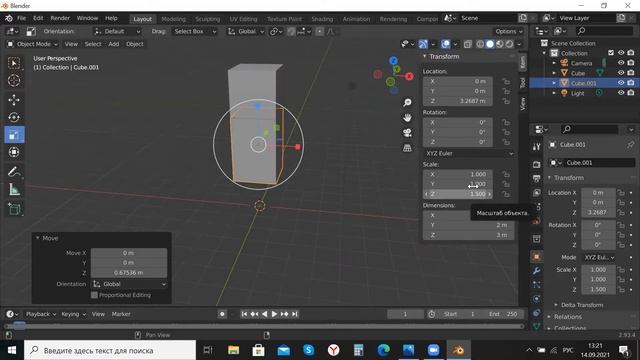This screenshot has width=640, height=360.
Task: Click the red X axis on gizmo
Action: pyautogui.click(x=409, y=76)
